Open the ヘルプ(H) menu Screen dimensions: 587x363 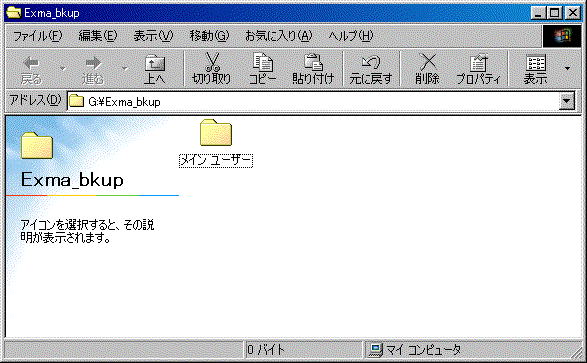(x=351, y=36)
